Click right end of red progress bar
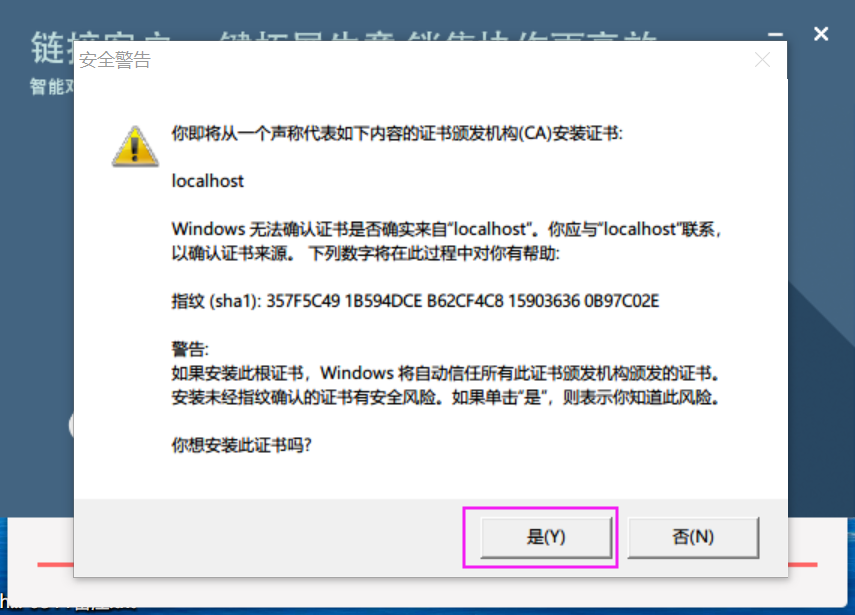855x615 pixels. coord(803,564)
